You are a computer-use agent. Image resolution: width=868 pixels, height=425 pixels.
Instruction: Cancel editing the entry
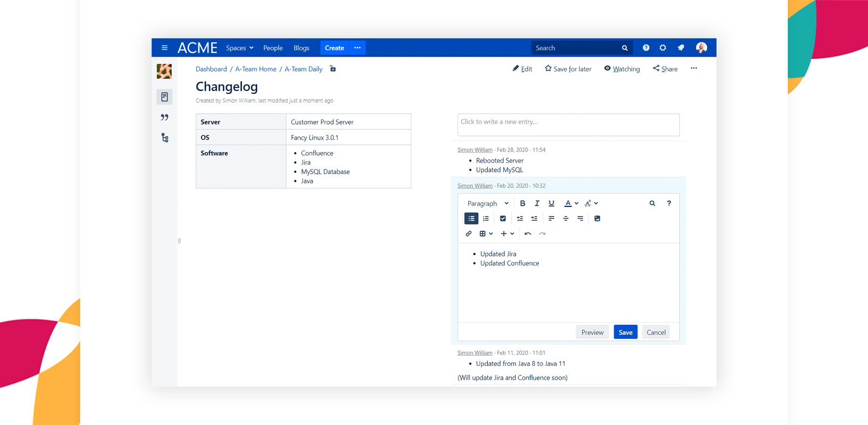pyautogui.click(x=656, y=332)
